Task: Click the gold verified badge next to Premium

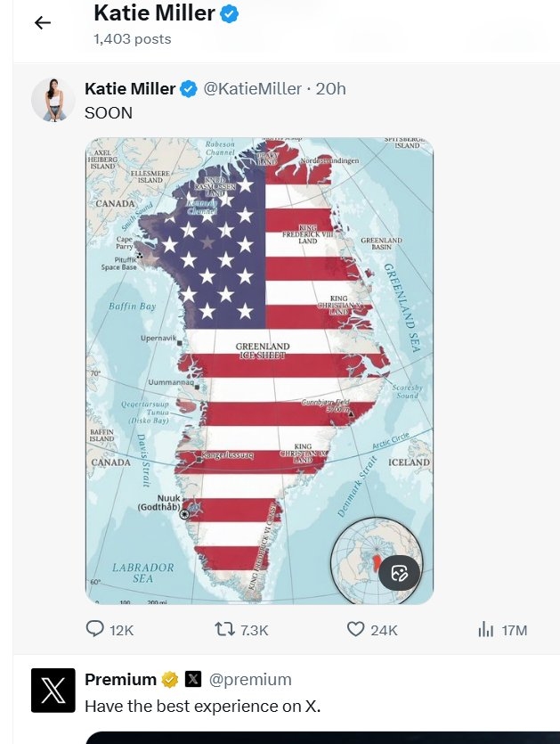Action: [169, 680]
